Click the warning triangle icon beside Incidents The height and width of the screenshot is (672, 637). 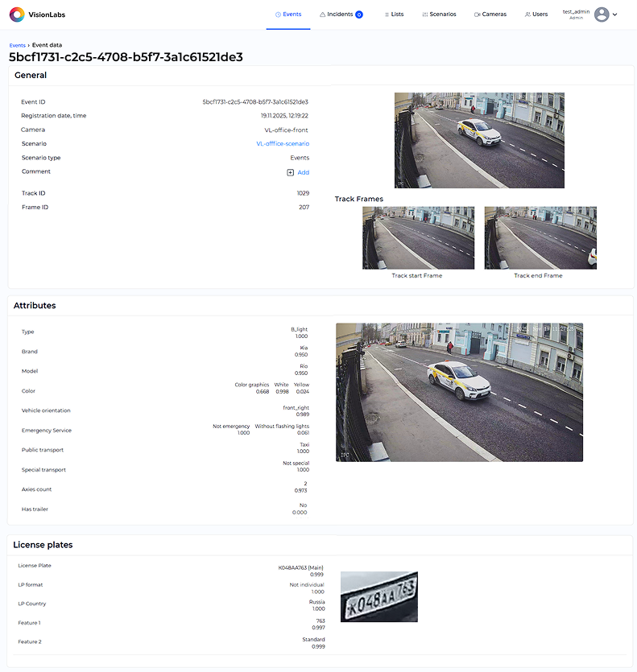tap(322, 14)
